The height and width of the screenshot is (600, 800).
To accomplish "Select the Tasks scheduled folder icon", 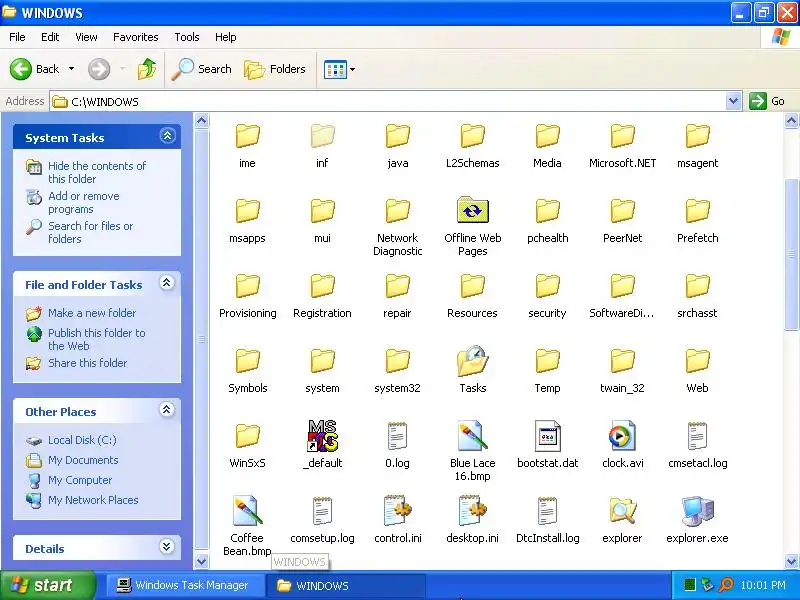I will 472,361.
